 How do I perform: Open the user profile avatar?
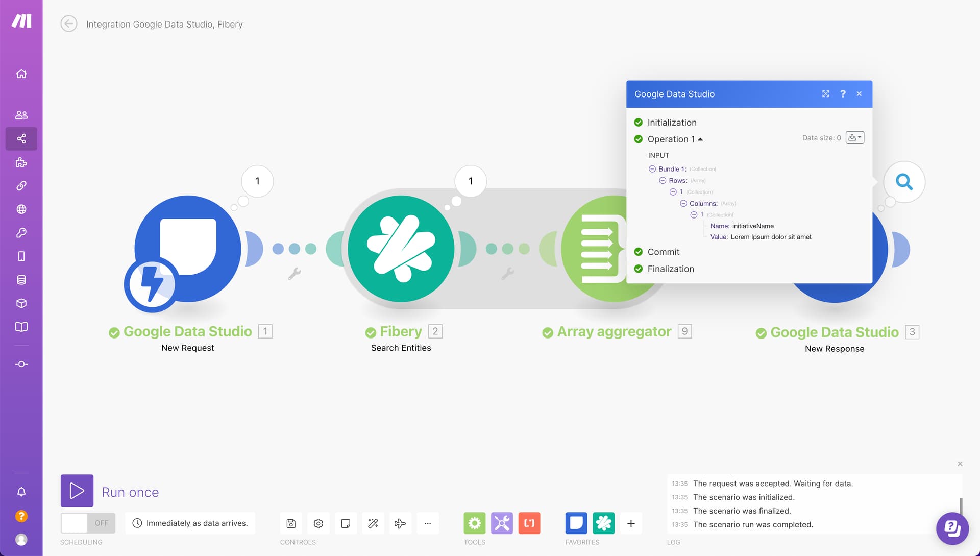coord(21,540)
